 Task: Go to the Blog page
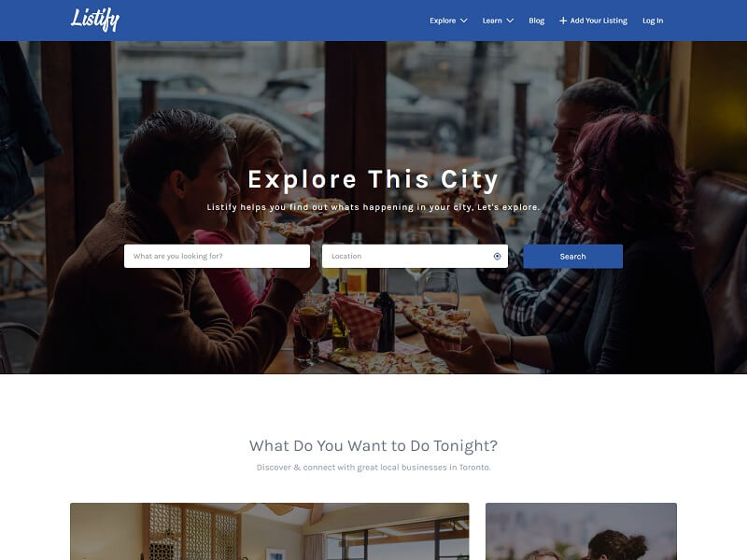pyautogui.click(x=536, y=21)
